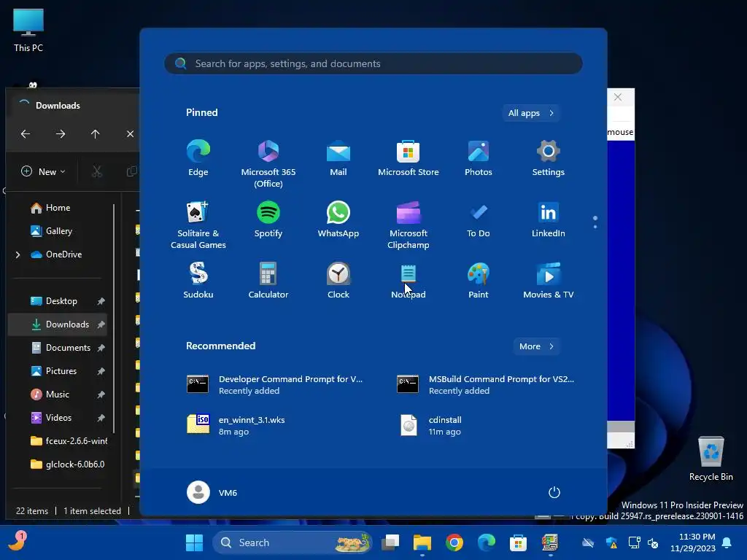747x560 pixels.
Task: Open Calculator
Action: click(x=268, y=281)
